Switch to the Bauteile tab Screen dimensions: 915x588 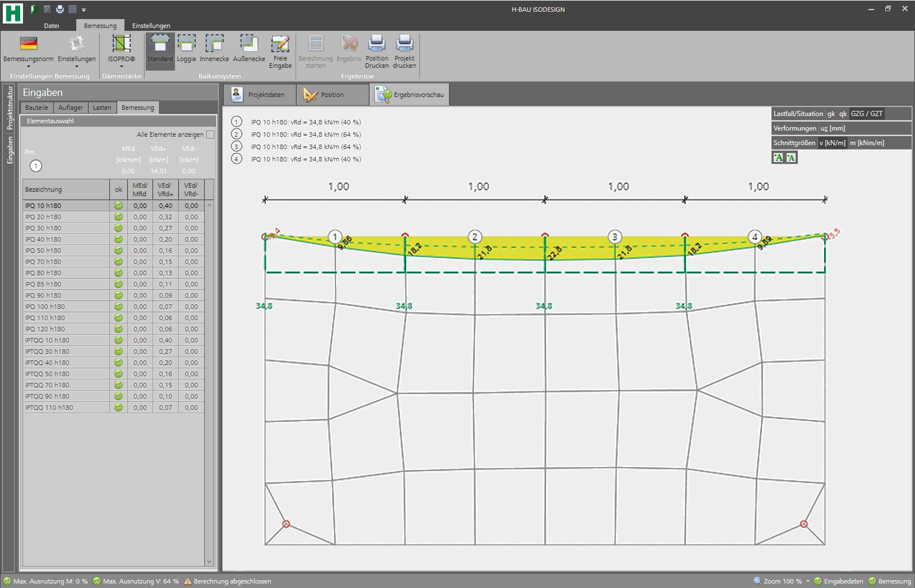point(36,108)
